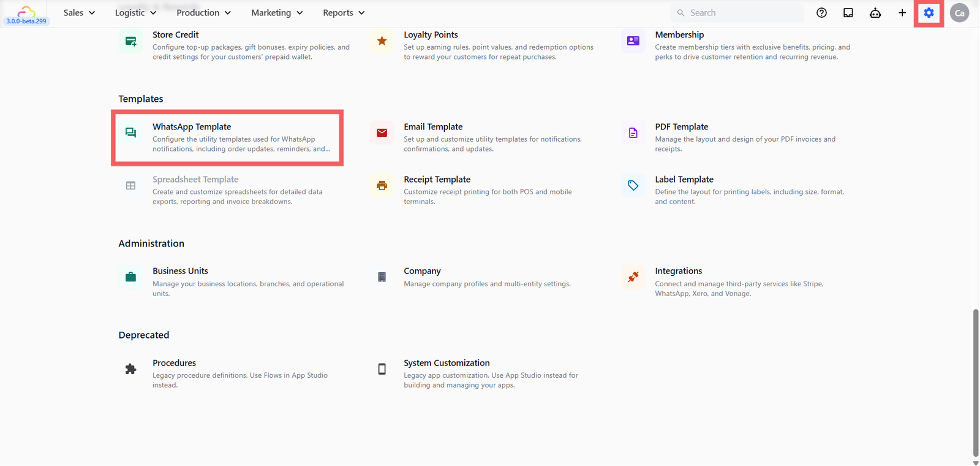
Task: Expand the Sales dropdown menu
Action: click(80, 13)
